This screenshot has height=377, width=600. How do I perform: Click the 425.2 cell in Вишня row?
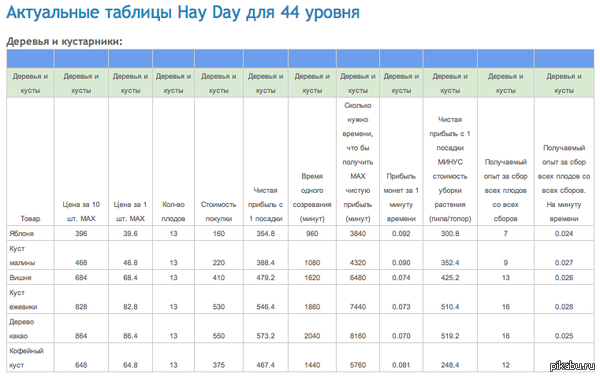click(x=450, y=277)
